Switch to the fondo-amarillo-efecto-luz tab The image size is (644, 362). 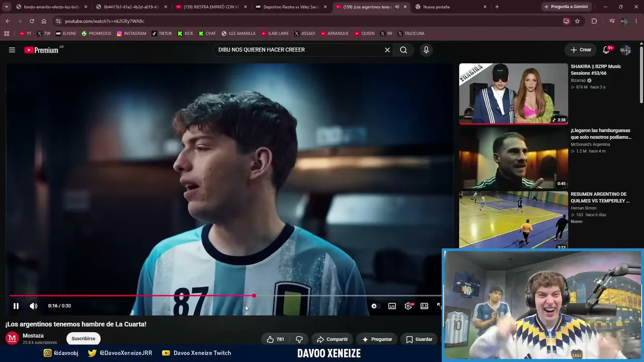pyautogui.click(x=52, y=7)
